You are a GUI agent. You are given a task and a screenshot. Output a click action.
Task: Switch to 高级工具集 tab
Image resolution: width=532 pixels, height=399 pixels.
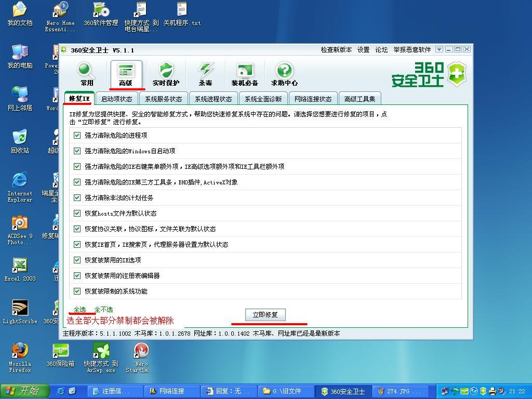(x=360, y=99)
